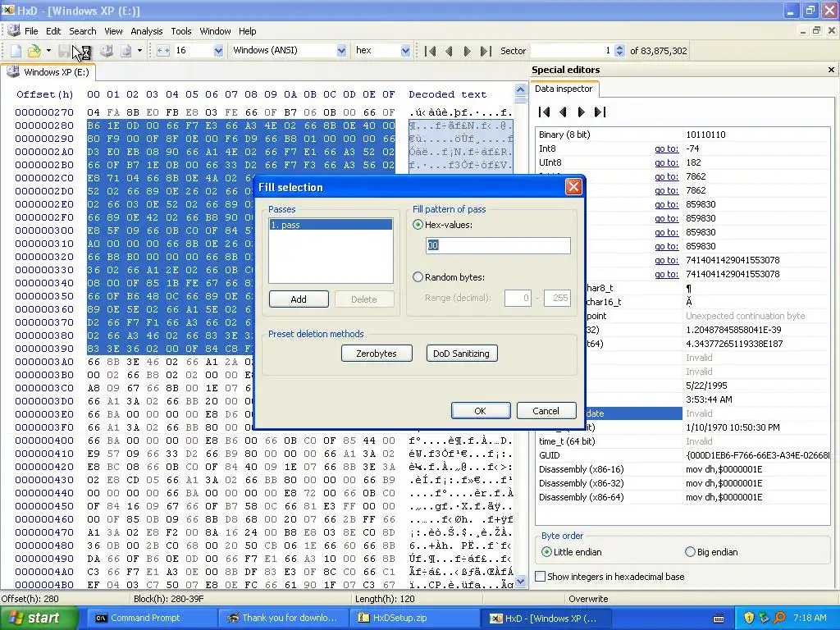
Task: Click the magnifier search tray icon
Action: click(779, 618)
